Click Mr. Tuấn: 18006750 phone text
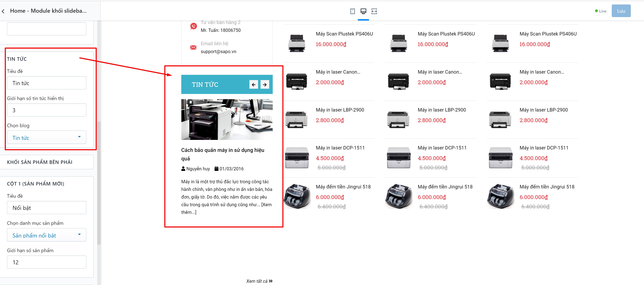 click(220, 30)
